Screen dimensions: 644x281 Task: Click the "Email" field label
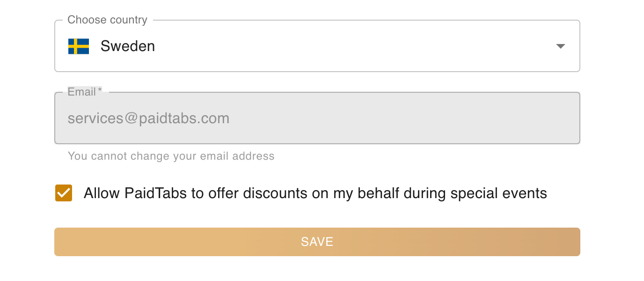(x=81, y=92)
